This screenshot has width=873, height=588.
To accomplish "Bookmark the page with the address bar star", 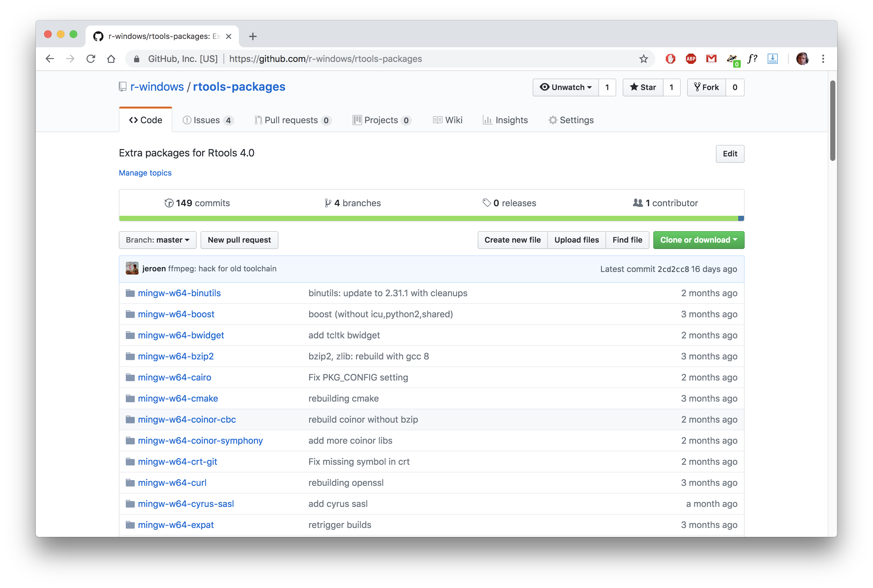I will click(x=644, y=59).
